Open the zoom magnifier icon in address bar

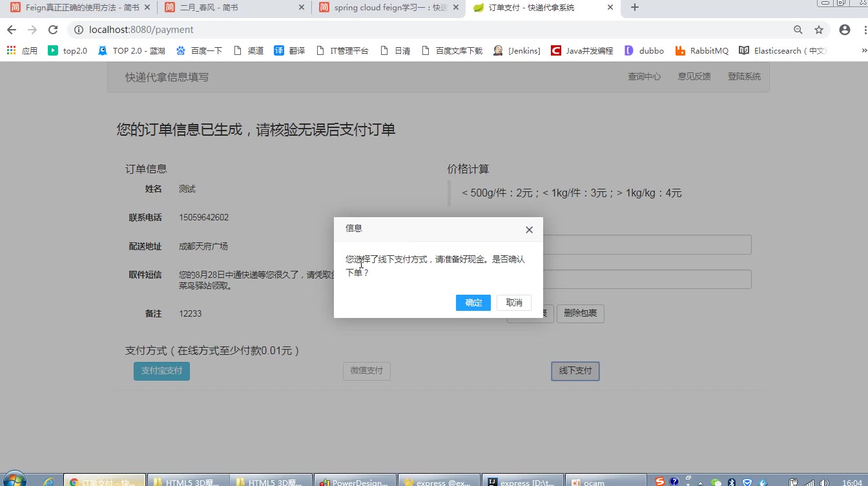tap(798, 30)
